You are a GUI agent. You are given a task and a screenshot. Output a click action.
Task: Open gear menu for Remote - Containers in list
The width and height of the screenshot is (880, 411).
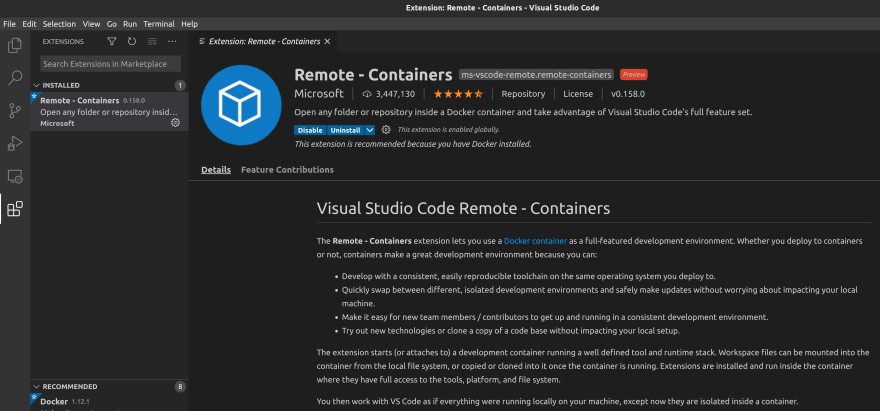[x=175, y=122]
